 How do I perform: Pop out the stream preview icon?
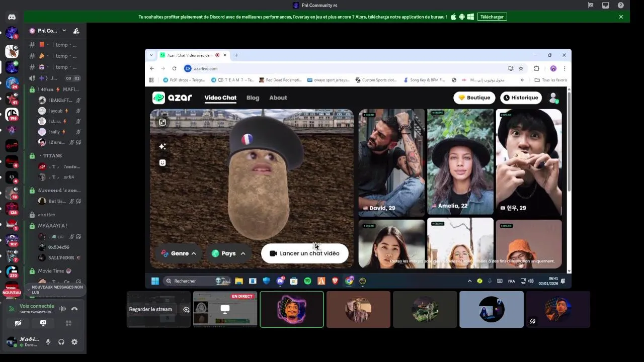(x=186, y=309)
